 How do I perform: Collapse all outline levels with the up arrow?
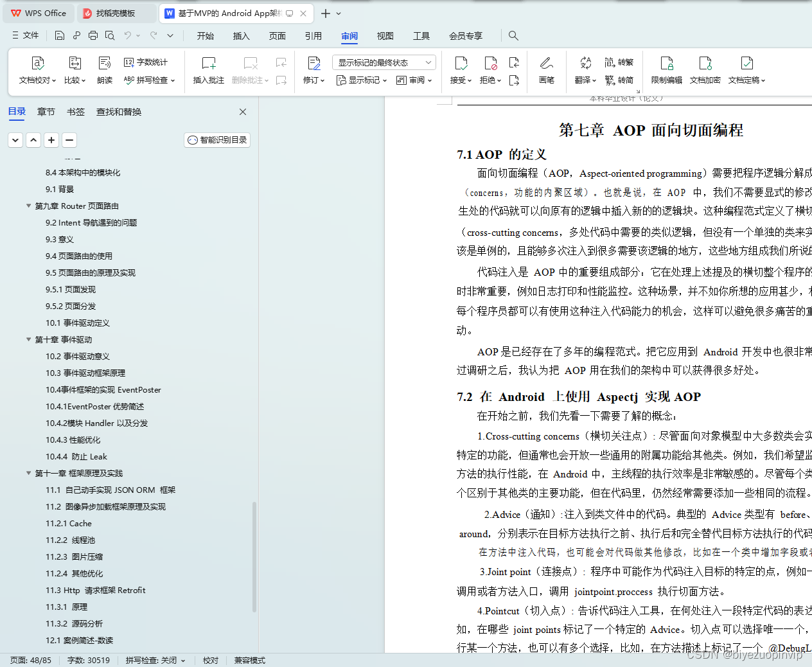34,139
